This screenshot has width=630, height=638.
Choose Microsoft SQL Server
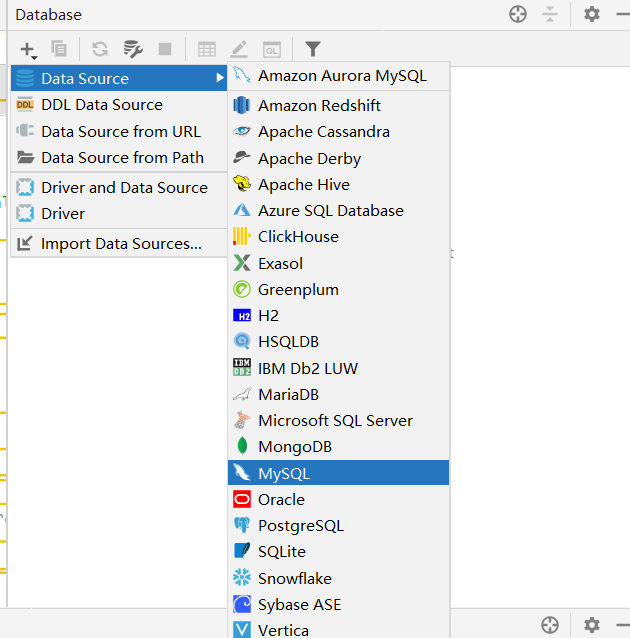click(x=339, y=421)
